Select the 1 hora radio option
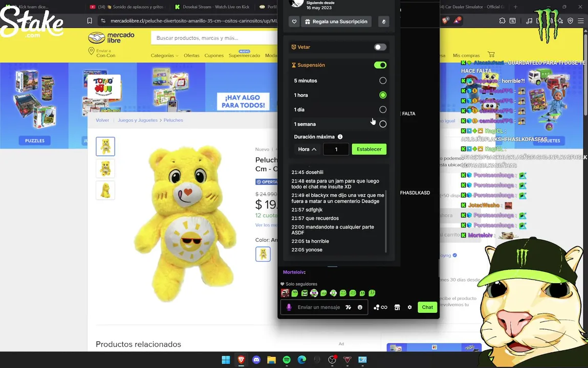The image size is (588, 368). 383,95
